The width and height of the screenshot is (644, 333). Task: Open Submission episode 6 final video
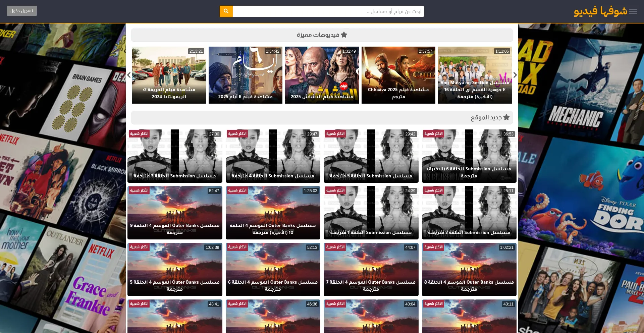point(469,156)
